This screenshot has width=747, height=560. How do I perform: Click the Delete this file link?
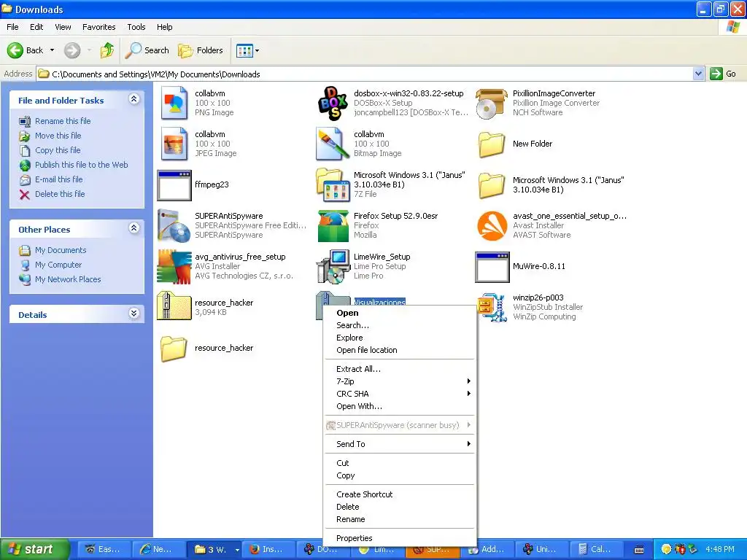[x=60, y=194]
